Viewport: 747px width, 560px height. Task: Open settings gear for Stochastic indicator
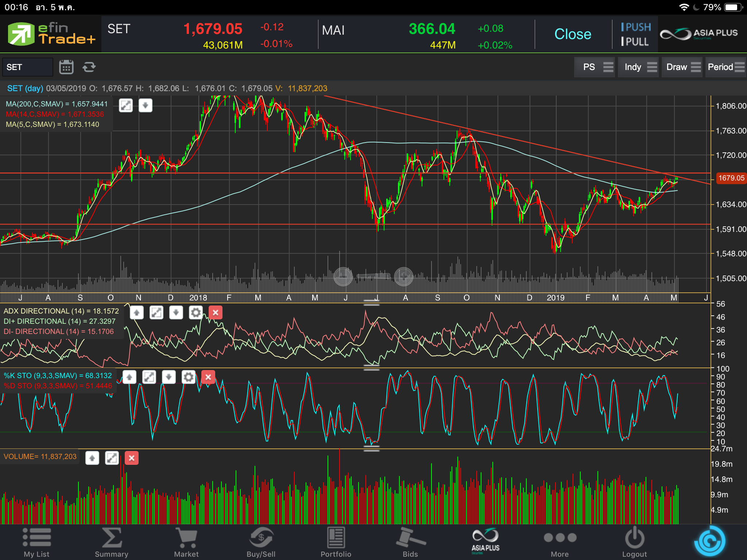tap(189, 377)
